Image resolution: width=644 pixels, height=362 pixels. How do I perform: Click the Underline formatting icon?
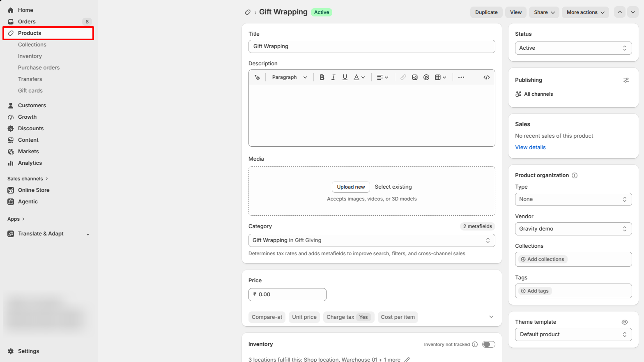click(x=345, y=77)
